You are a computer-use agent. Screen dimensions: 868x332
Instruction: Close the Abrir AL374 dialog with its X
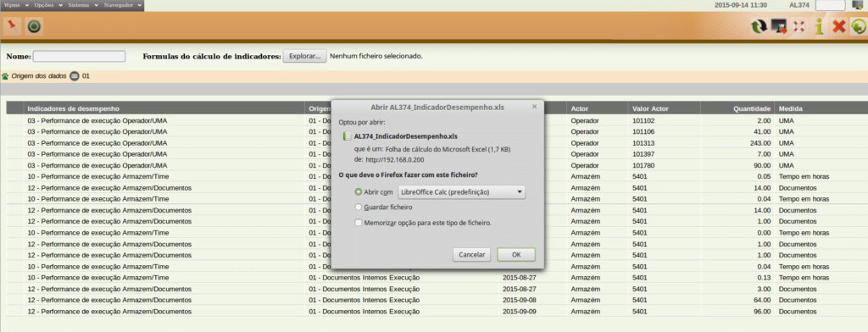[534, 106]
